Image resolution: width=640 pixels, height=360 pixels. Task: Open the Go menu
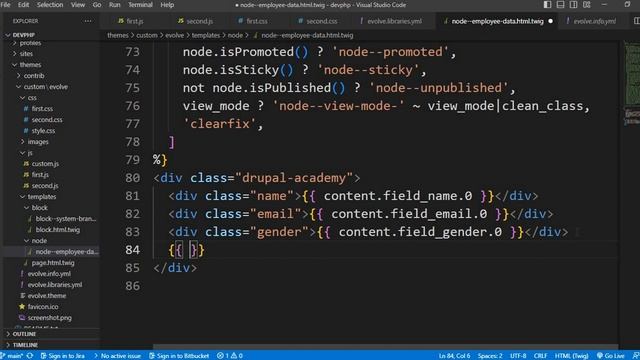[x=97, y=5]
